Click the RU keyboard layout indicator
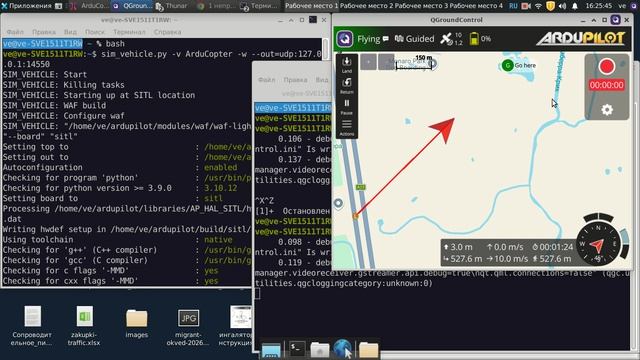Viewport: 640px width, 360px height. click(513, 6)
